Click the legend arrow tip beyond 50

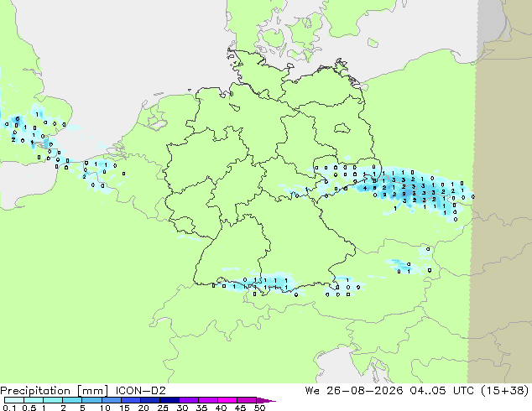pyautogui.click(x=266, y=400)
